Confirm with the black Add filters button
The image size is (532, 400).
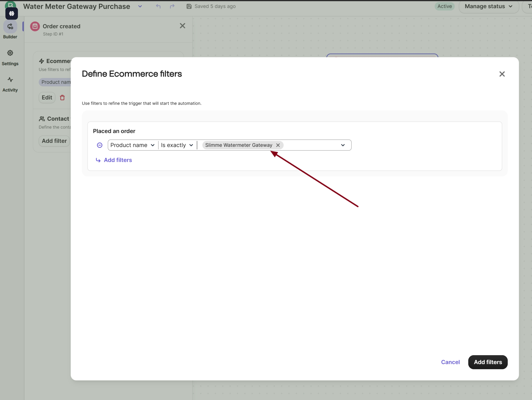click(488, 362)
